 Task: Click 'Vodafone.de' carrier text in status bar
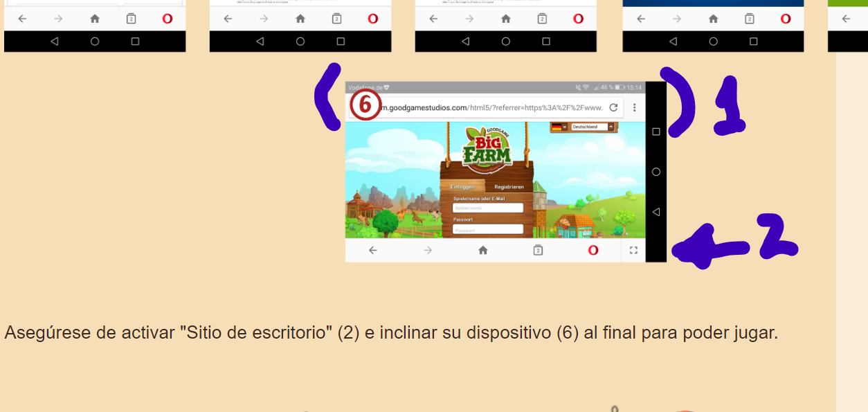(x=365, y=88)
